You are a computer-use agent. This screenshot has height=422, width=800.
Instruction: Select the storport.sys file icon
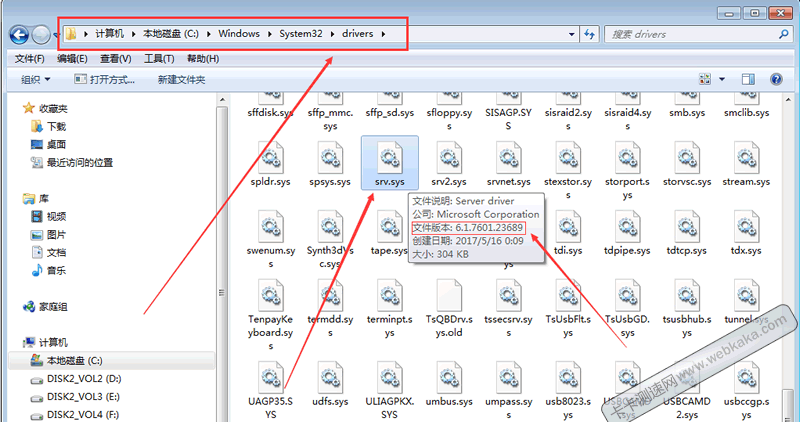pos(626,160)
